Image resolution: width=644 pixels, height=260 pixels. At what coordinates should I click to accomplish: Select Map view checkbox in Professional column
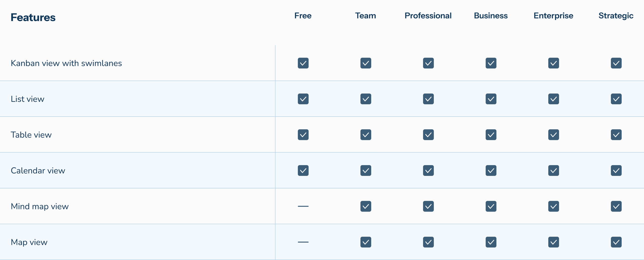(428, 242)
